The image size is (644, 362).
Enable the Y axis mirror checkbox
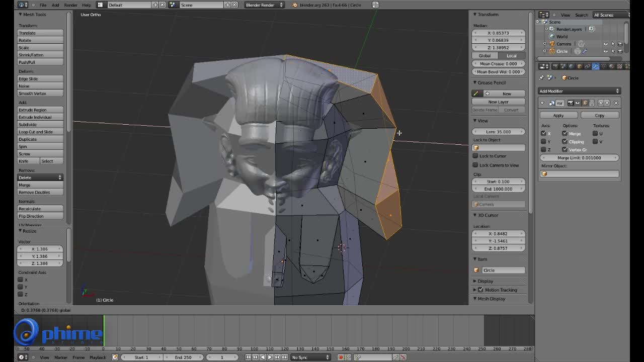point(543,141)
